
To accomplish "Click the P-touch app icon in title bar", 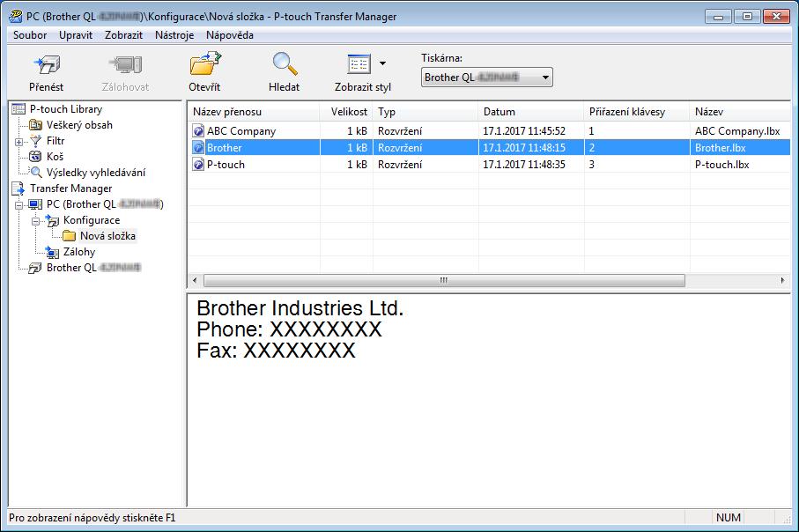I will [x=16, y=17].
